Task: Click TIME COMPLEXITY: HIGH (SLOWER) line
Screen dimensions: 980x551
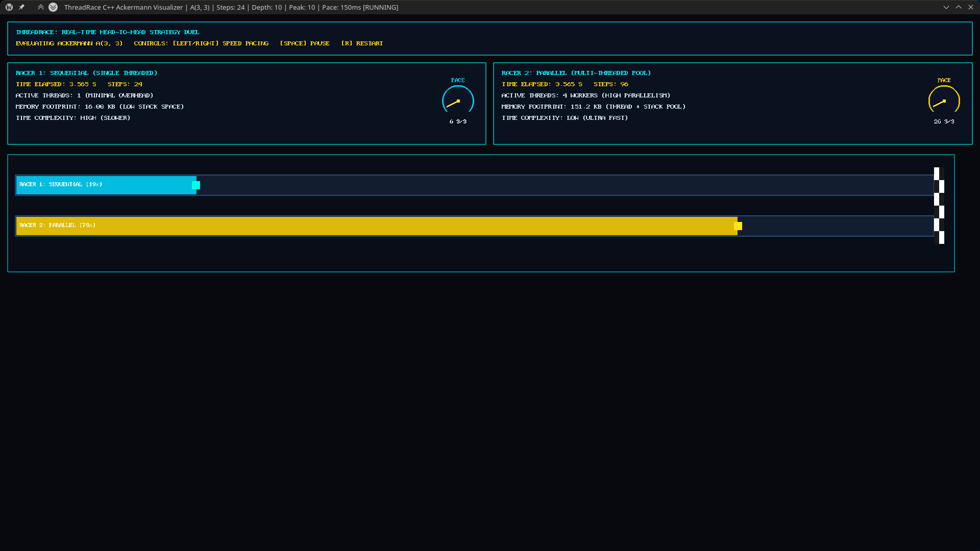Action: [x=73, y=118]
